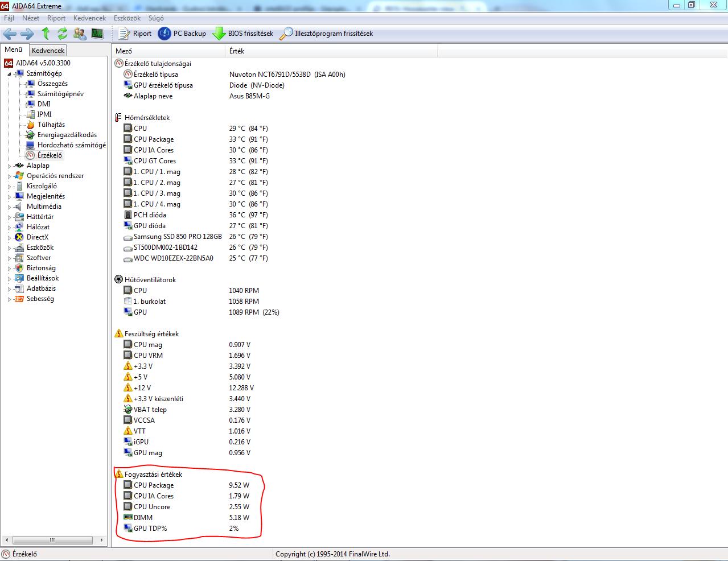Open the Riport toolbar button

135,34
